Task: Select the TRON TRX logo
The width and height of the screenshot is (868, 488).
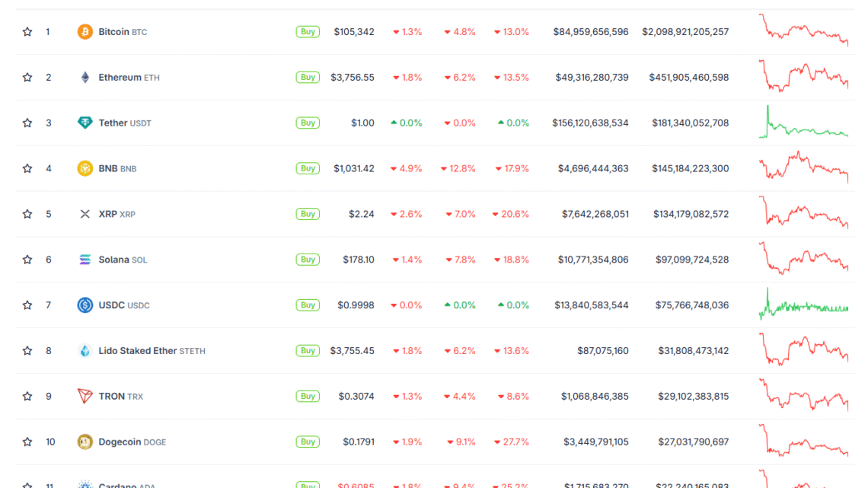Action: [84, 396]
